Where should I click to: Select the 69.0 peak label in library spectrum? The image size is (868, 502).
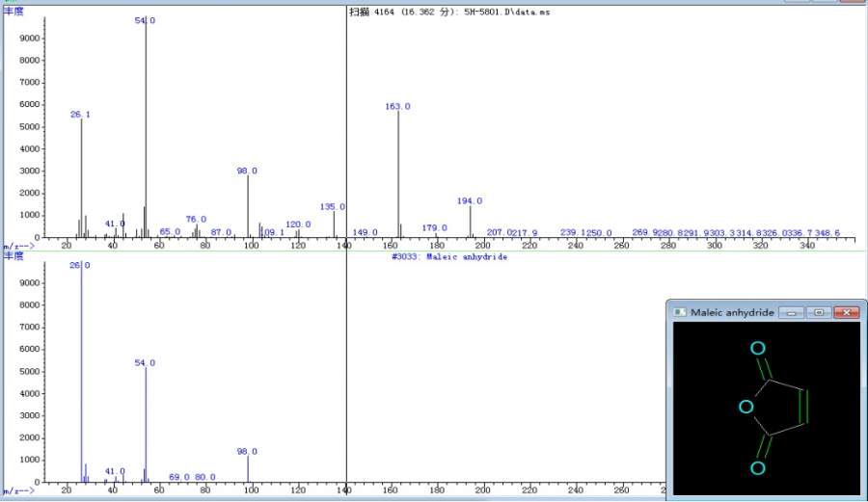[x=179, y=477]
